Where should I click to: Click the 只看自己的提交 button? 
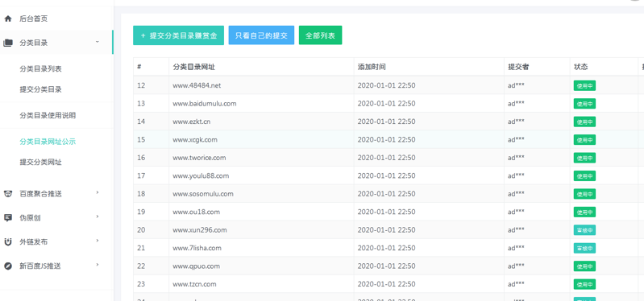click(261, 35)
